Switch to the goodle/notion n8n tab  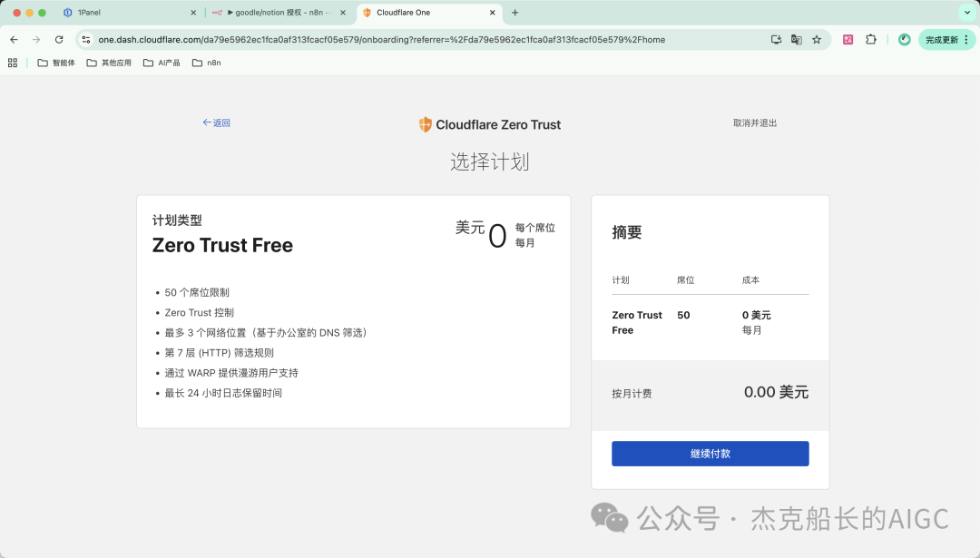[x=279, y=13]
